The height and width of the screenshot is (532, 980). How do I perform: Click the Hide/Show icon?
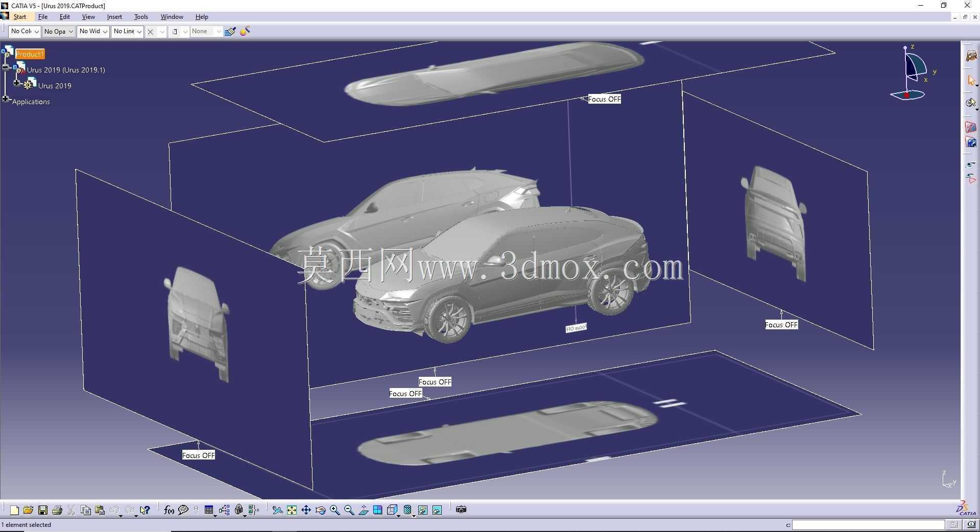[423, 510]
